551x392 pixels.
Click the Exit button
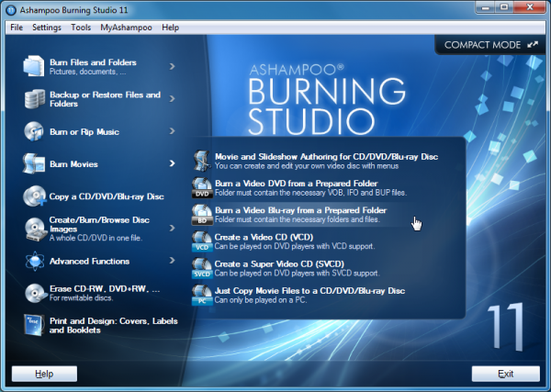(506, 374)
